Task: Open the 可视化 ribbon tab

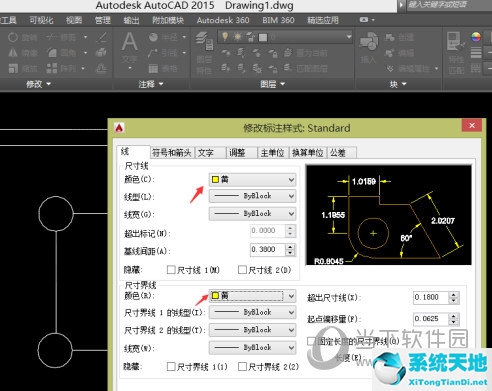Action: pyautogui.click(x=41, y=20)
